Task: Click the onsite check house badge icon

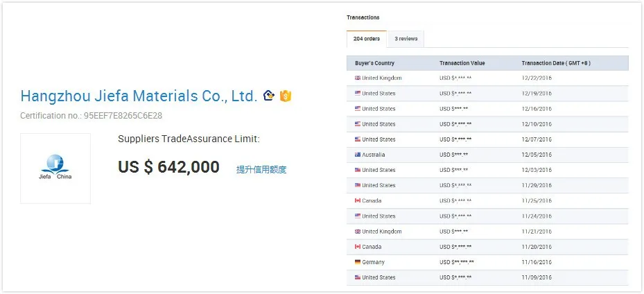Action: (269, 96)
